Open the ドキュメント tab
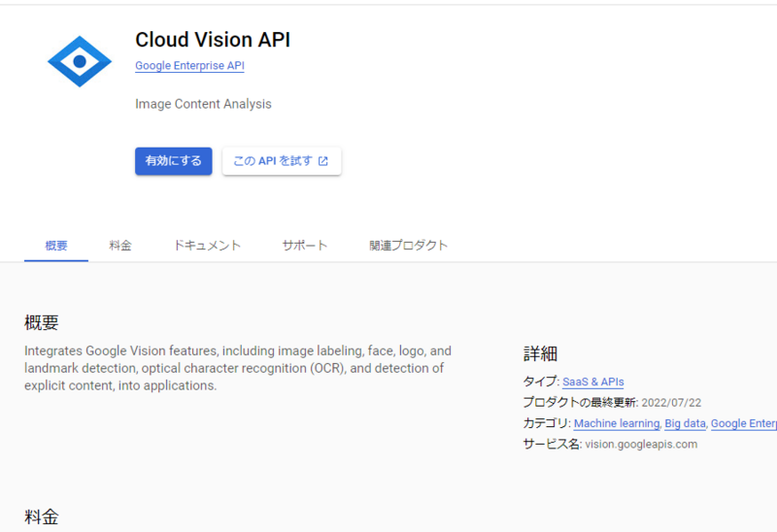Screen dimensions: 777x532 click(207, 246)
